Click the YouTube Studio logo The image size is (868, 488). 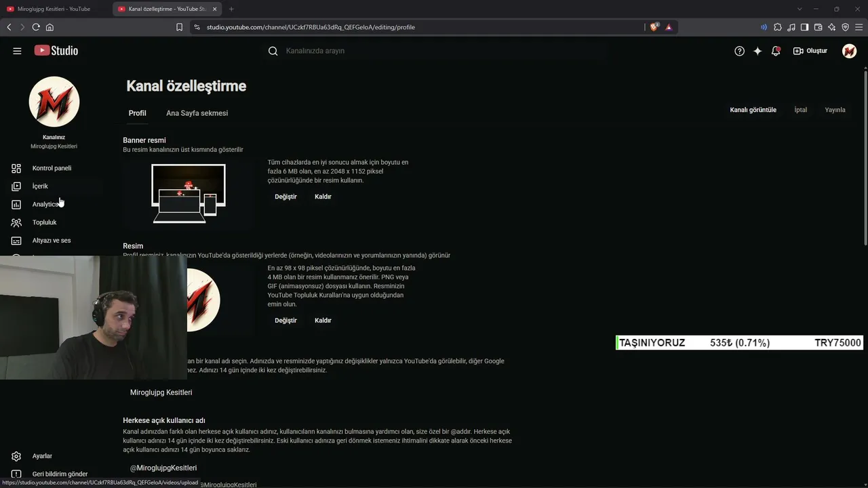(56, 51)
